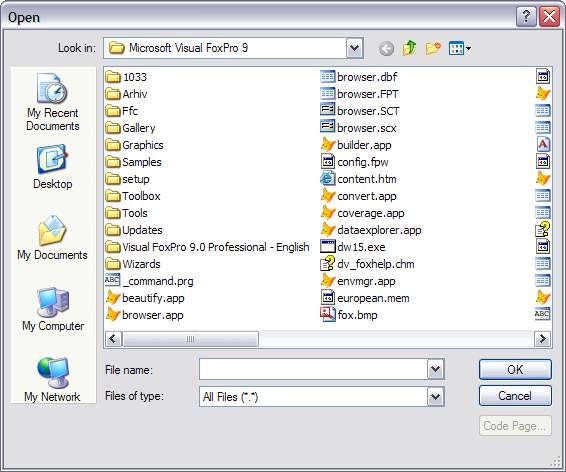Select the Wizards folder
This screenshot has width=566, height=472.
coord(133,264)
